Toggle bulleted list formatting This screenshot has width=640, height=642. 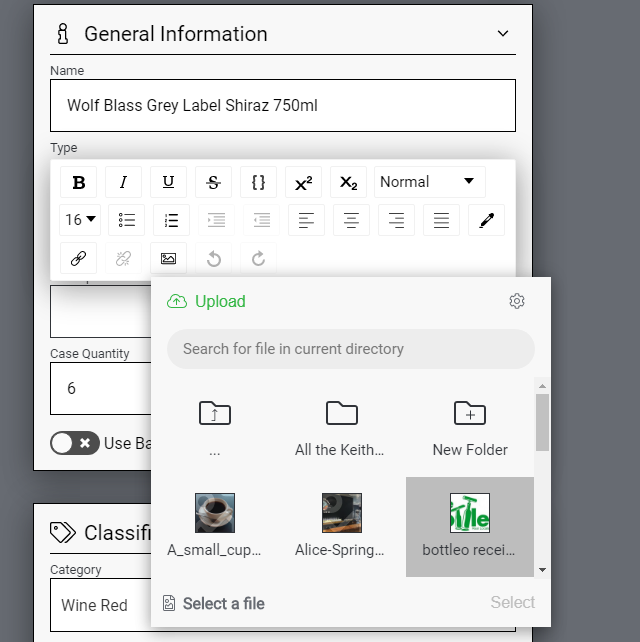tap(127, 220)
